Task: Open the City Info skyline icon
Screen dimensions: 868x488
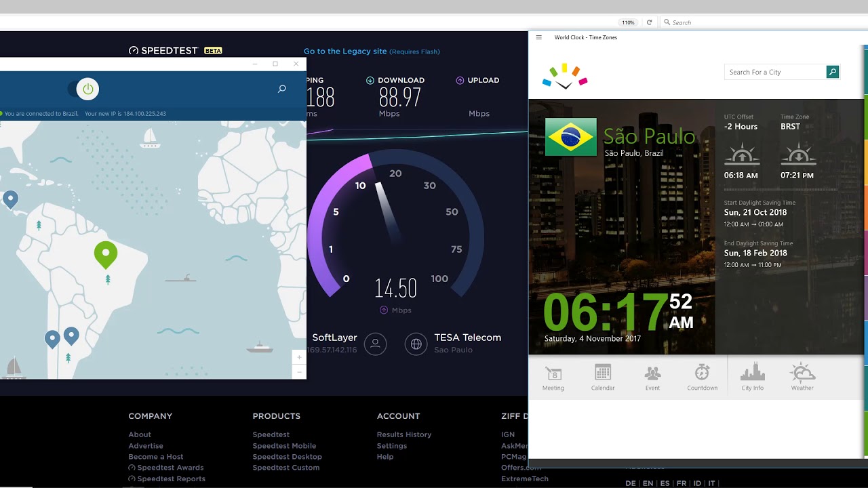Action: point(752,378)
